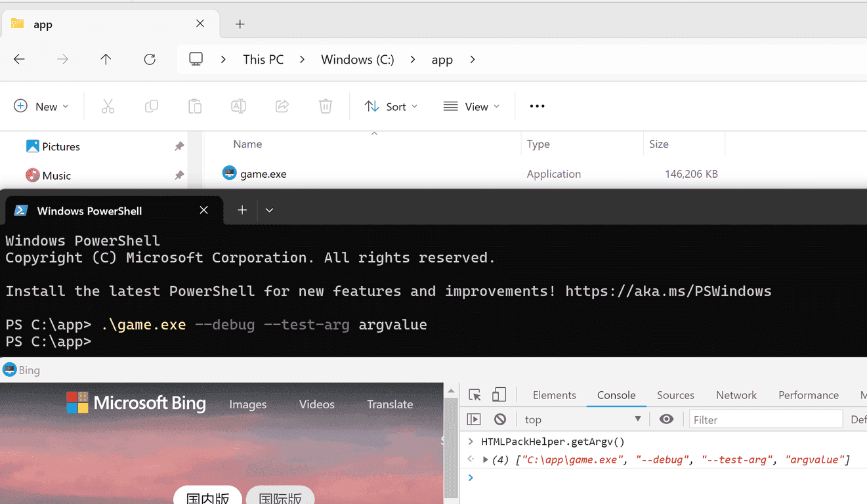Viewport: 867px width, 504px height.
Task: Open the top JavaScript context dropdown
Action: (582, 419)
